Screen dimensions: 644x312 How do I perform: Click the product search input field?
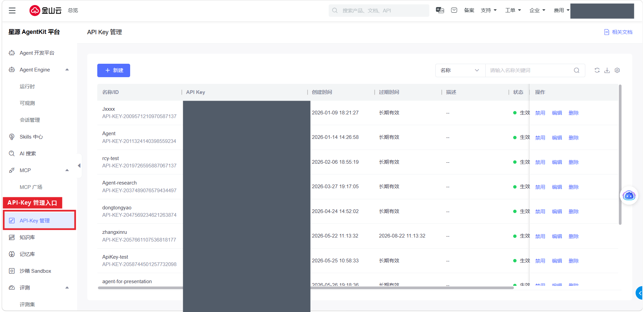tap(379, 10)
